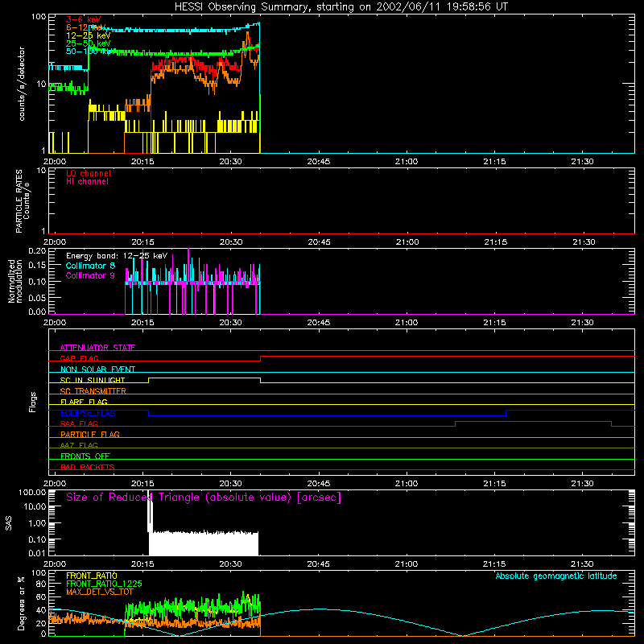Image resolution: width=644 pixels, height=644 pixels.
Task: Click the FLARE_FLAG label
Action: click(x=84, y=402)
